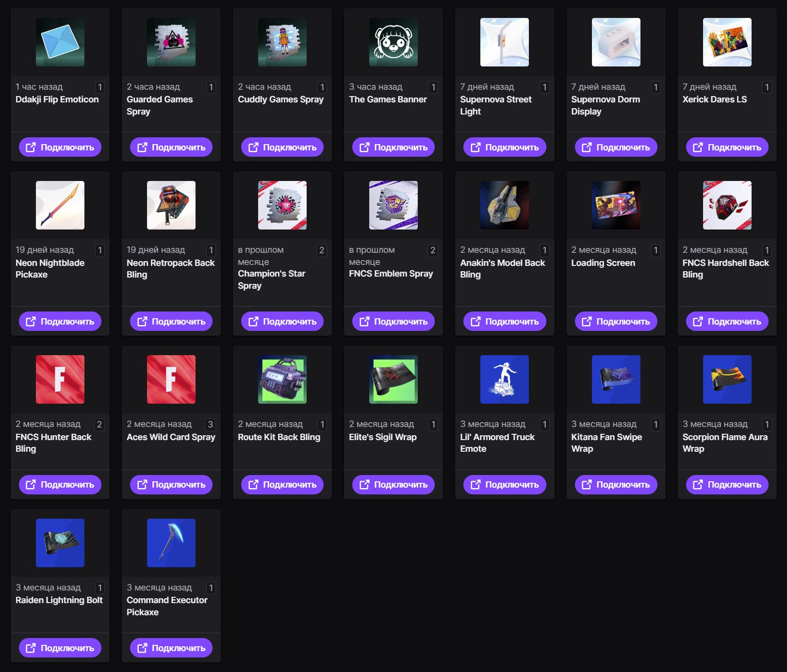The image size is (787, 672).
Task: Click Подключить under Guarded Games Spray
Action: coord(171,147)
